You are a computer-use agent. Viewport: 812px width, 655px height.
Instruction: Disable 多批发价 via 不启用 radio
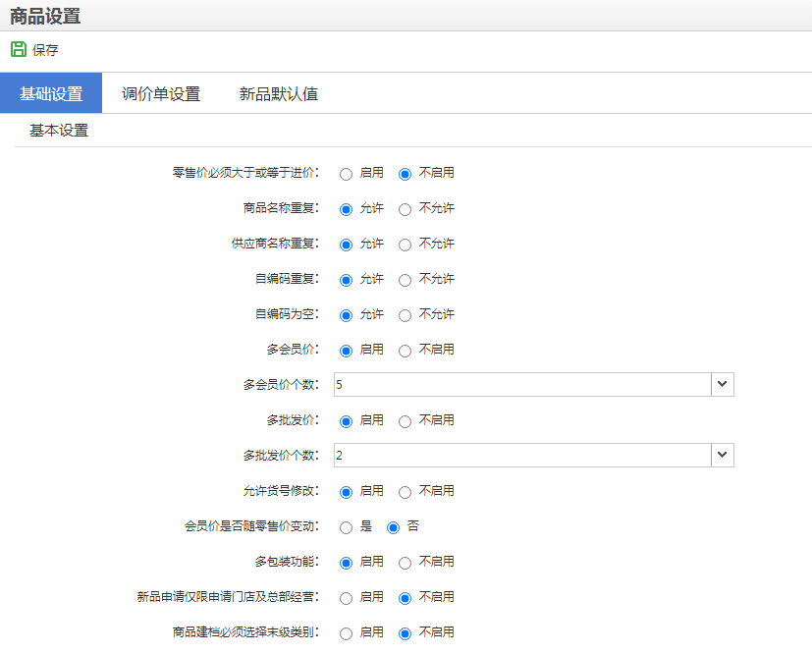coord(405,421)
